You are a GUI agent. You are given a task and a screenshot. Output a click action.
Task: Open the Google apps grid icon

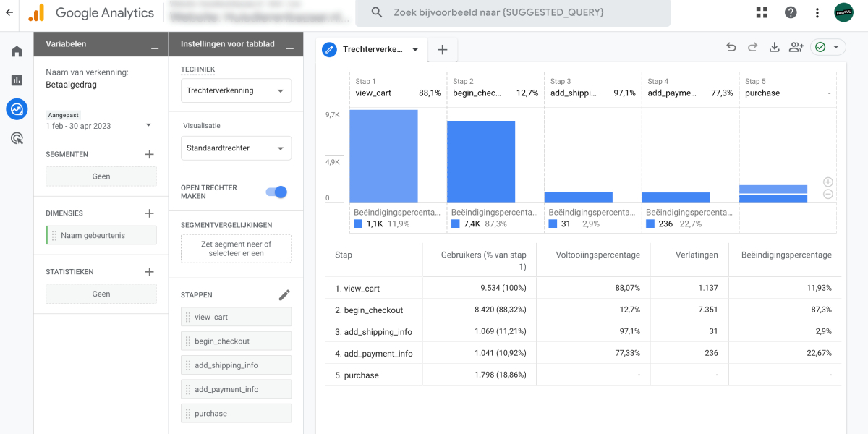[x=762, y=12]
